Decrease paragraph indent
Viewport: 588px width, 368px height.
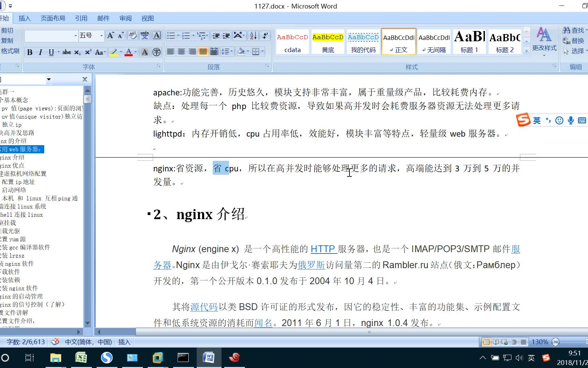tap(216, 35)
